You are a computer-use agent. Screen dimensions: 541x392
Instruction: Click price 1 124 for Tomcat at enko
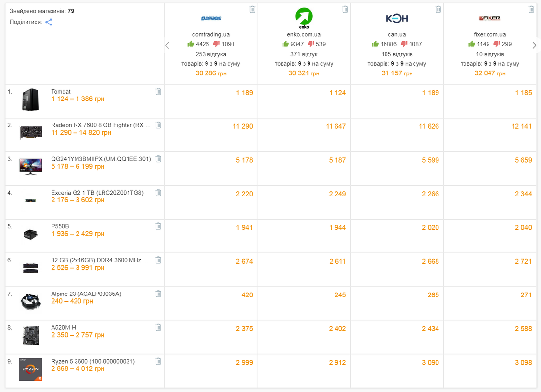click(x=337, y=93)
